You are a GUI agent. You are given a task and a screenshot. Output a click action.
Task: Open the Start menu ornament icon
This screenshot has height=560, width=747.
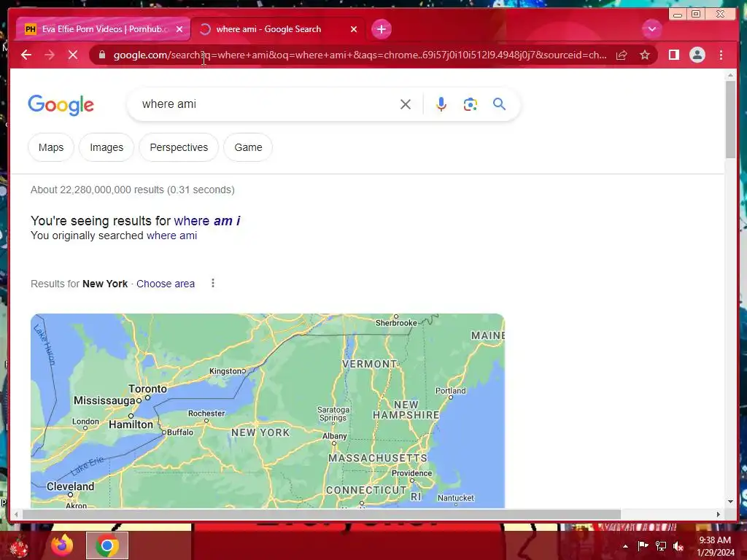coord(18,546)
